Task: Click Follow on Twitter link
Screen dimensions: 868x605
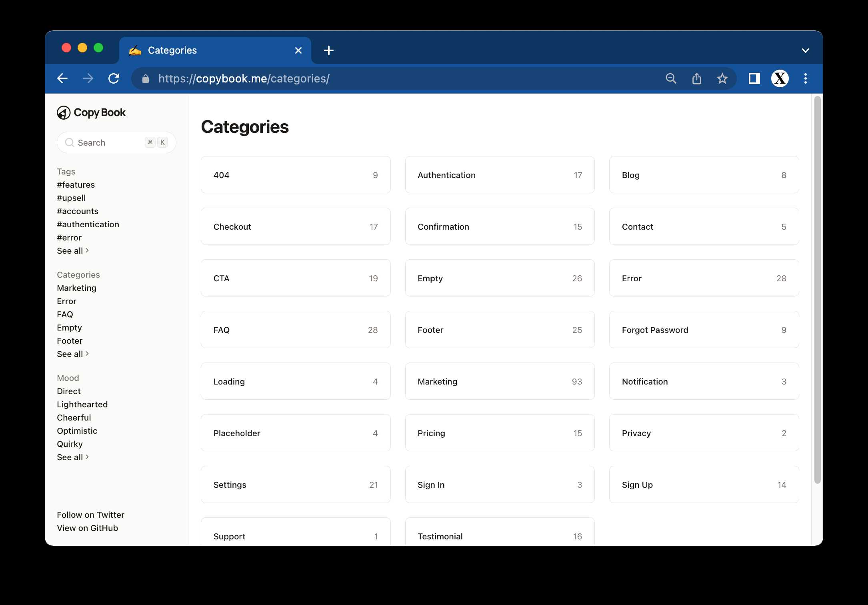Action: point(90,515)
